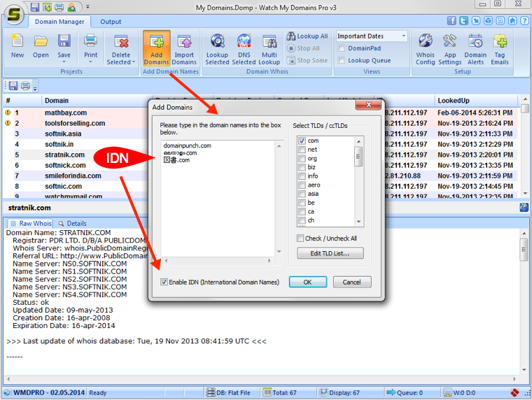Click Stop All button
The image size is (532, 400).
point(303,48)
